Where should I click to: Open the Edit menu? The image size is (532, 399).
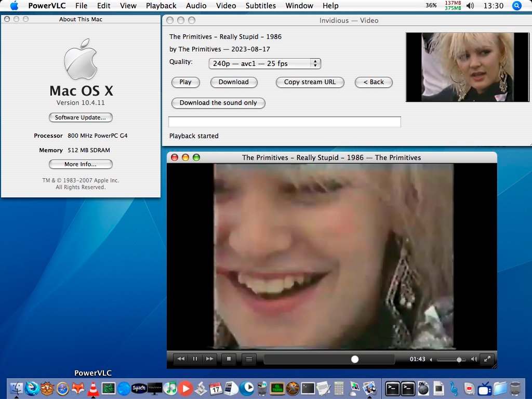[103, 6]
